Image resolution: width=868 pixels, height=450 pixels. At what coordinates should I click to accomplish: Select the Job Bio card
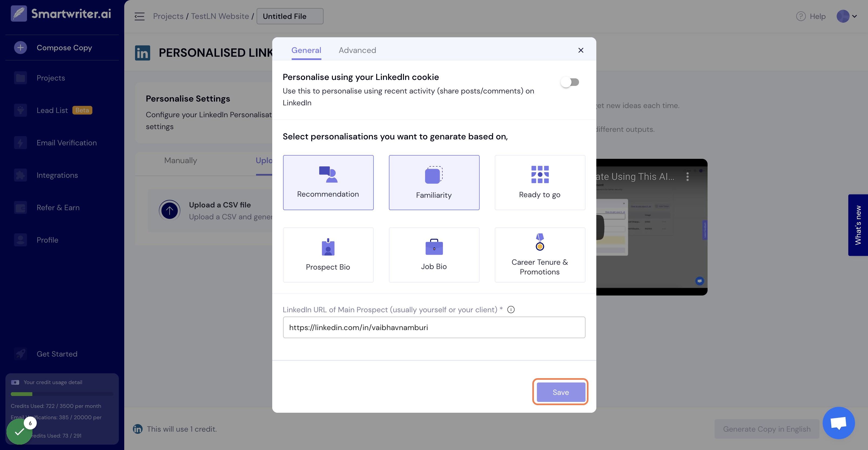pos(434,255)
